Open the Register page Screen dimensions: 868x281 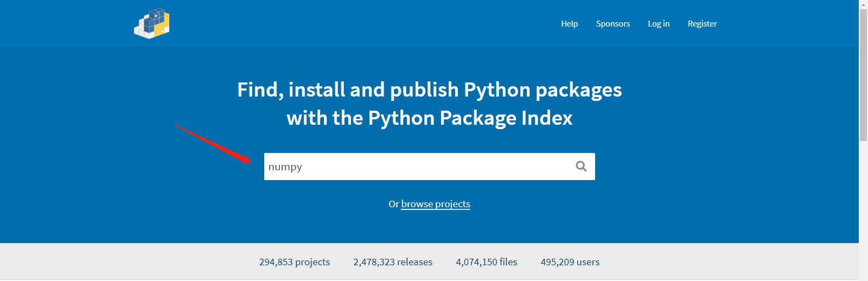point(702,24)
